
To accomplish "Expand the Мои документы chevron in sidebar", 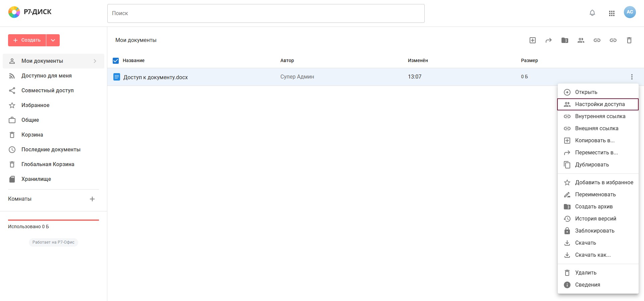I will coord(95,61).
